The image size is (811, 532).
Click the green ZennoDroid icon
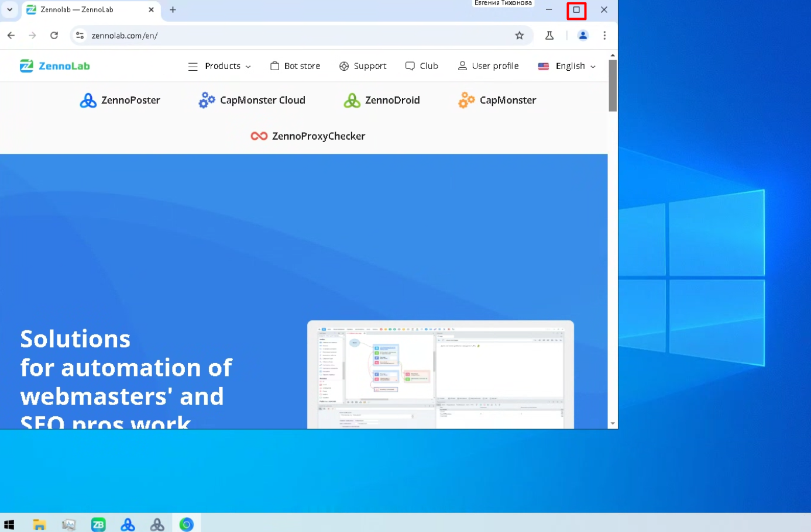(352, 101)
